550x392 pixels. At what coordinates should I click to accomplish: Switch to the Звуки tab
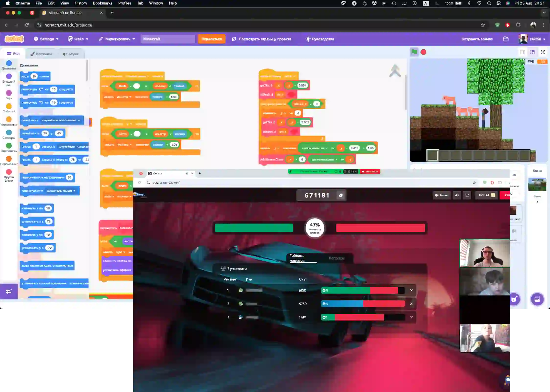(70, 54)
